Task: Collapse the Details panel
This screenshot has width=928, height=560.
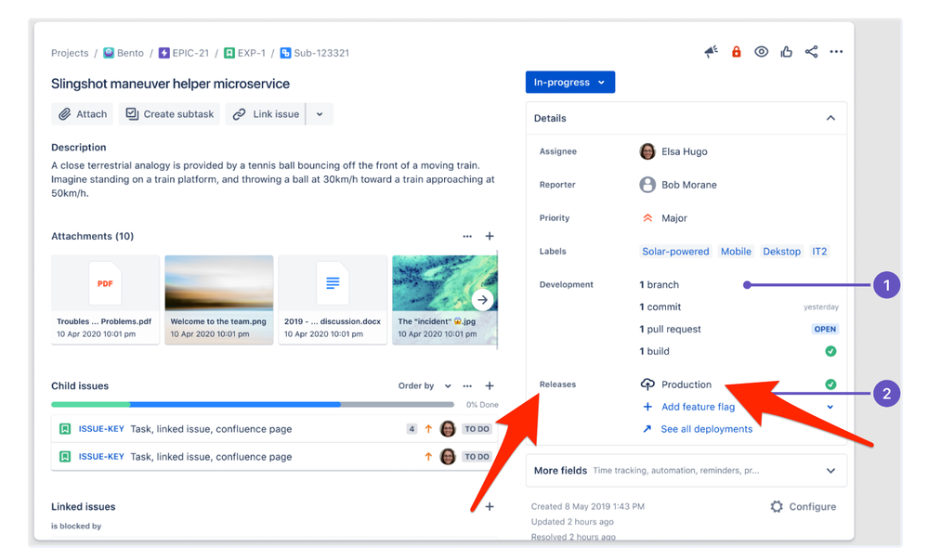Action: point(831,118)
